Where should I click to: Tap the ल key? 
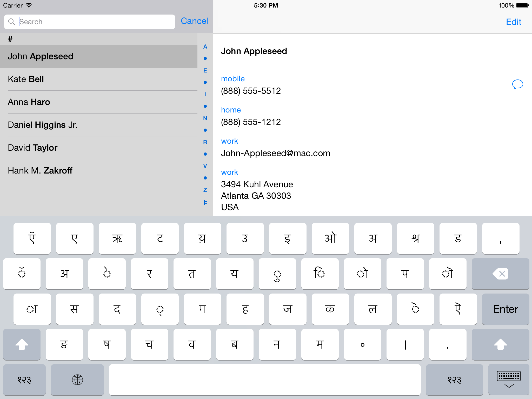373,309
